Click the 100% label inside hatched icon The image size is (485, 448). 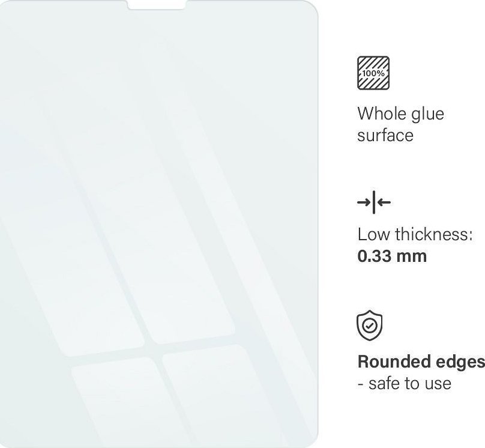click(373, 74)
